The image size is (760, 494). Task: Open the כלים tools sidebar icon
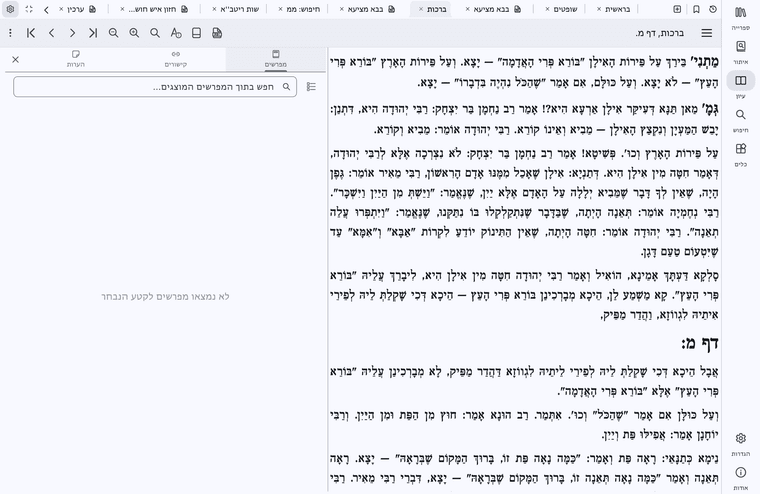pyautogui.click(x=740, y=154)
